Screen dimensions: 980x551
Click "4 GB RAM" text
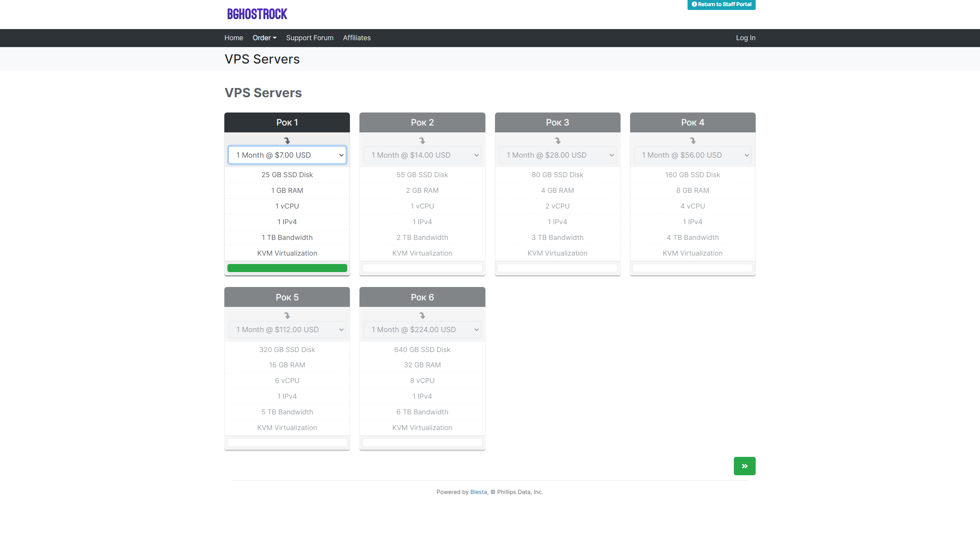[558, 191]
